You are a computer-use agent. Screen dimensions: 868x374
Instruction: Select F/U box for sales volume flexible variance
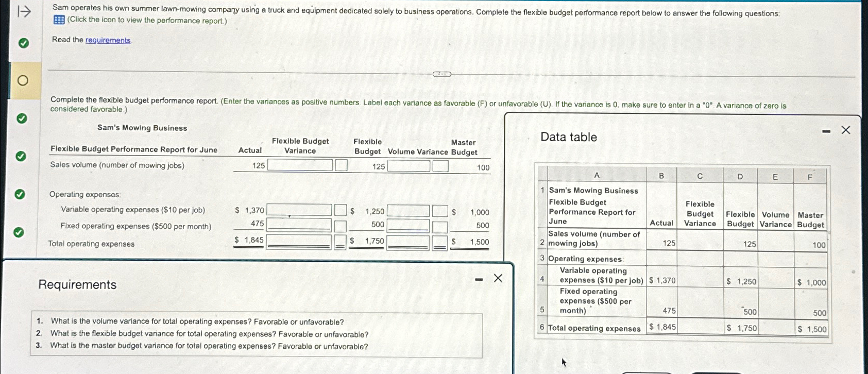pos(341,165)
